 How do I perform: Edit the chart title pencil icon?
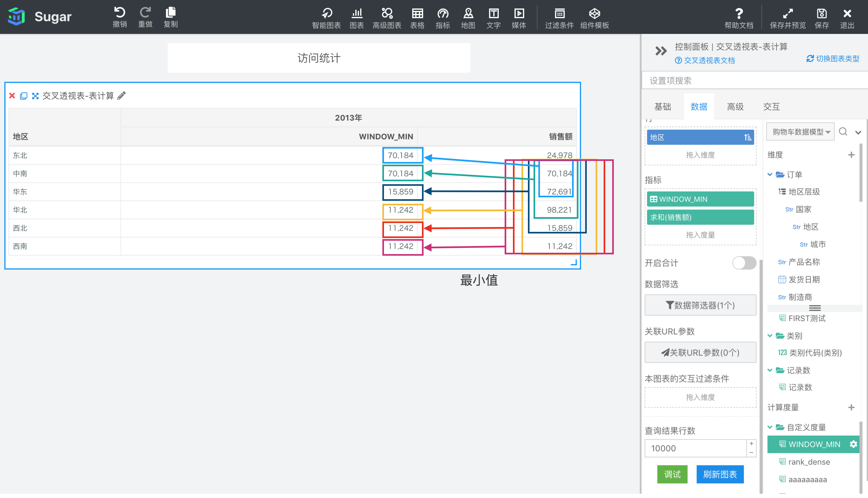click(121, 96)
